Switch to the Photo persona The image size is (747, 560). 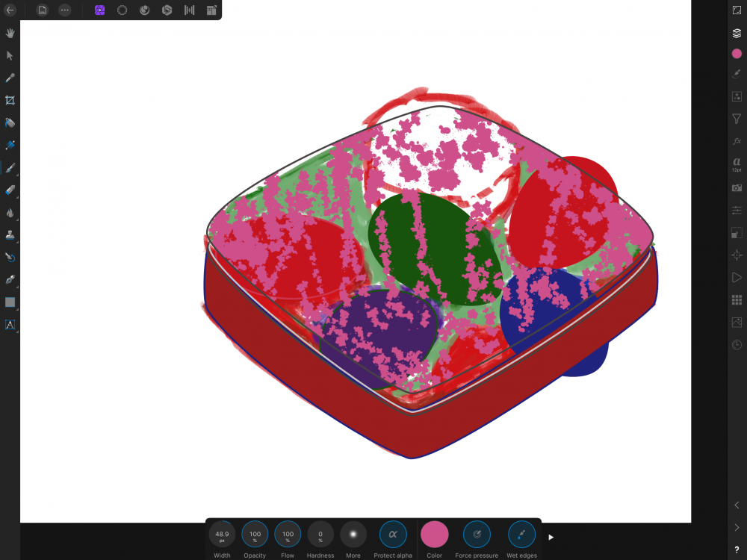point(99,10)
